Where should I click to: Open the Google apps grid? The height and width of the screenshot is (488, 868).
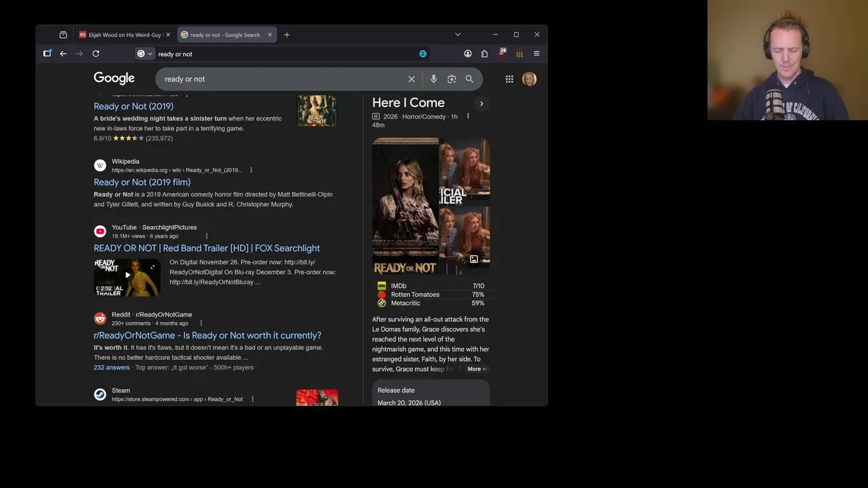click(x=509, y=79)
